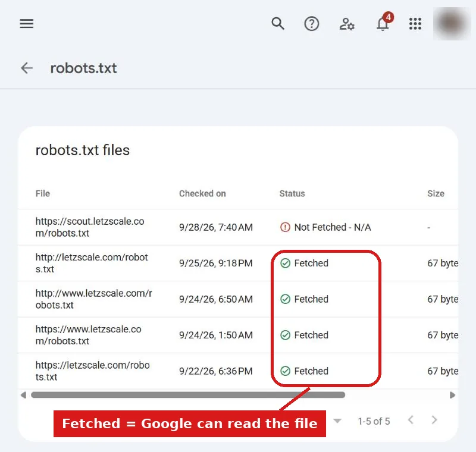Screen dimensions: 476x452
Task: Click the date 9/22/26, 6:36 PM
Action: click(x=216, y=371)
